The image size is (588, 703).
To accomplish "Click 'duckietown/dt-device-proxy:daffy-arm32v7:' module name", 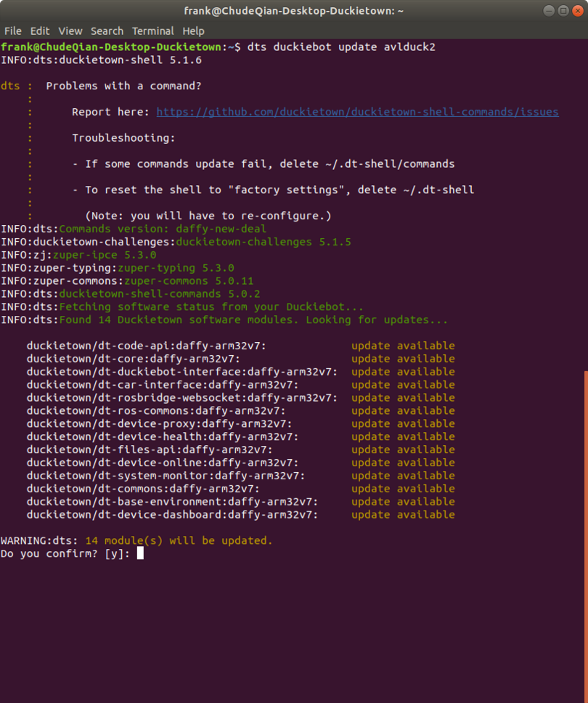I will click(x=159, y=424).
